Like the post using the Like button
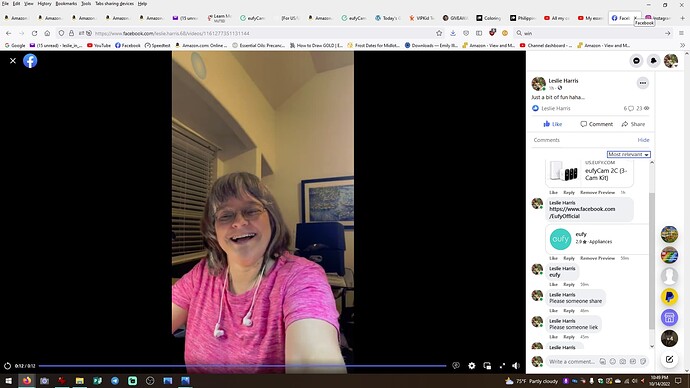Screen dimensions: 690x388 pyautogui.click(x=553, y=124)
